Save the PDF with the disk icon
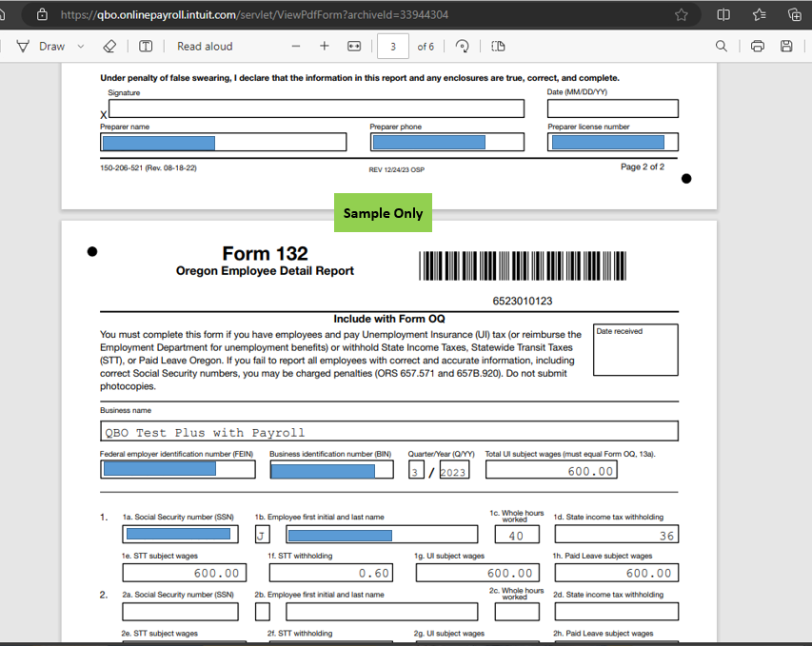 tap(786, 46)
